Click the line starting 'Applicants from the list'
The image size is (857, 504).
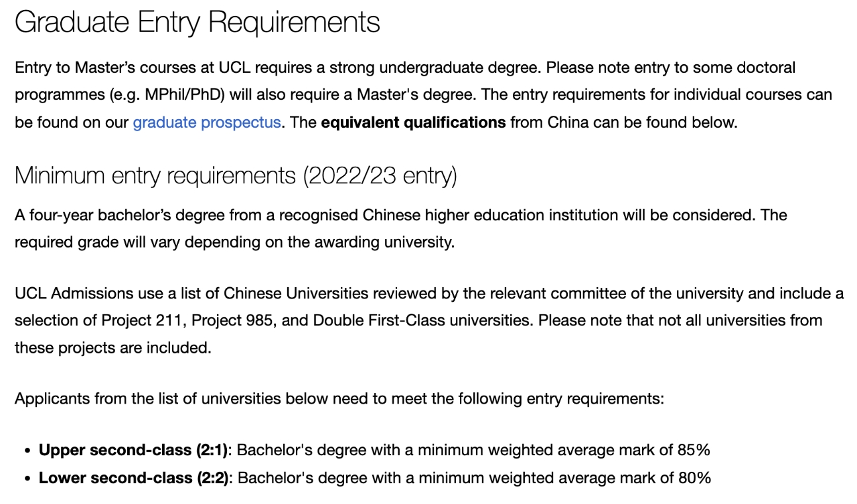pyautogui.click(x=339, y=400)
